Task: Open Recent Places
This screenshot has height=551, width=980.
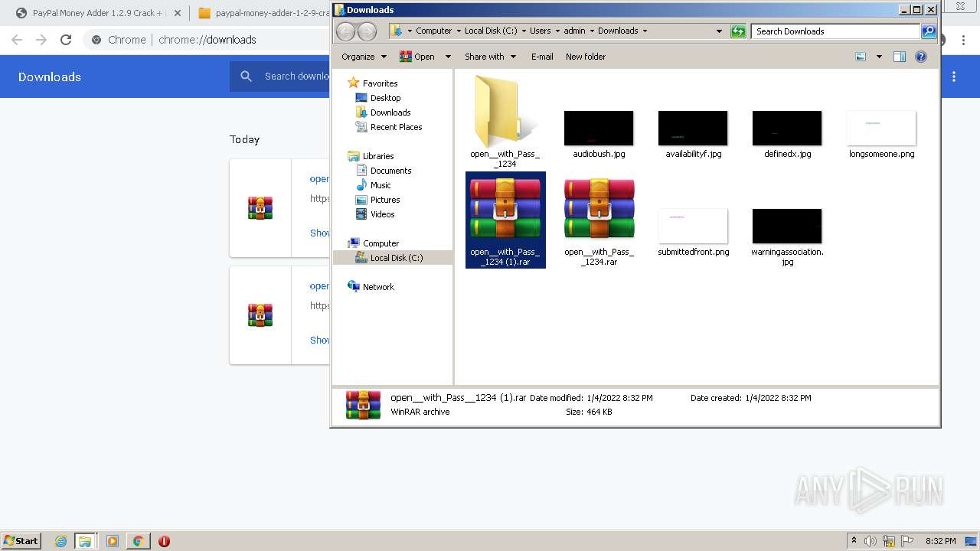Action: tap(389, 127)
